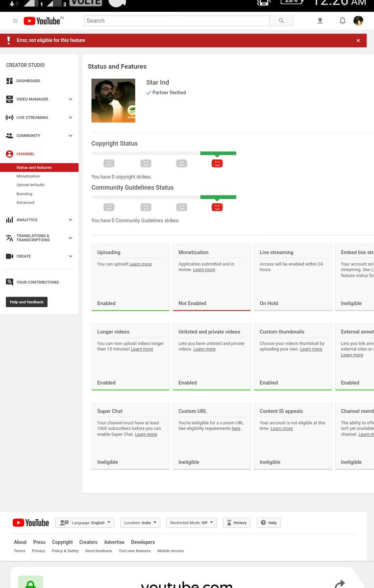Click the error exclamation icon in banner
The height and width of the screenshot is (588, 374).
(8, 41)
